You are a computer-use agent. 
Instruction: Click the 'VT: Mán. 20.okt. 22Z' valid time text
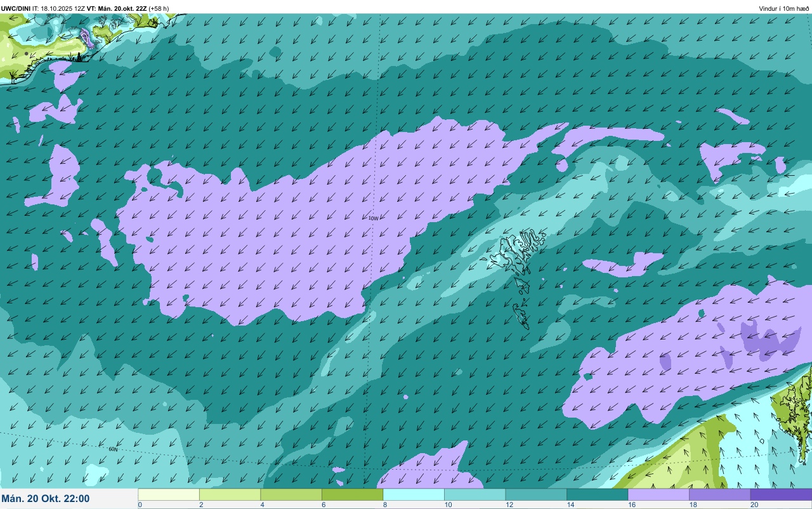[117, 8]
